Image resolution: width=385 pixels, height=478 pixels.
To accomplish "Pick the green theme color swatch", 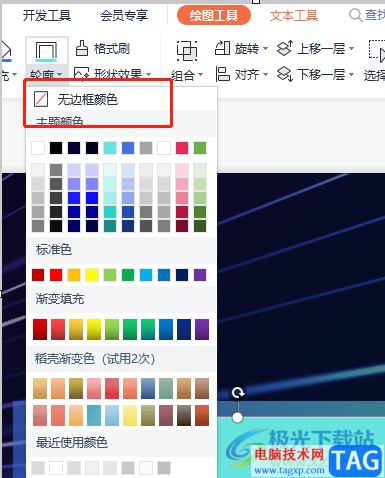I will [200, 148].
